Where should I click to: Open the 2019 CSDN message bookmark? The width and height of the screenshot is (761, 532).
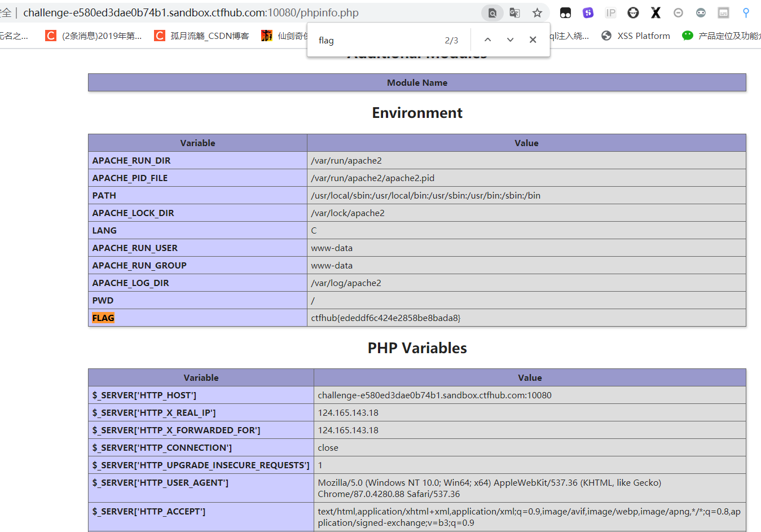pyautogui.click(x=95, y=36)
